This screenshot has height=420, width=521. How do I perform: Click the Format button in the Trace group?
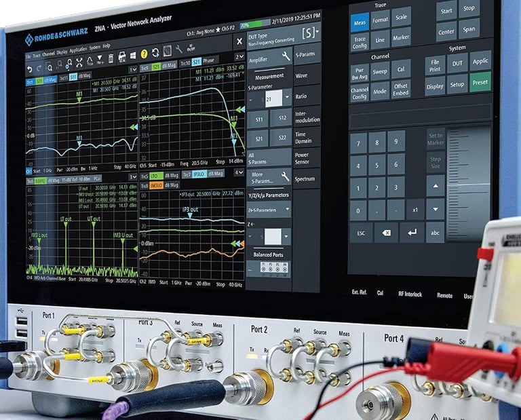click(x=380, y=20)
